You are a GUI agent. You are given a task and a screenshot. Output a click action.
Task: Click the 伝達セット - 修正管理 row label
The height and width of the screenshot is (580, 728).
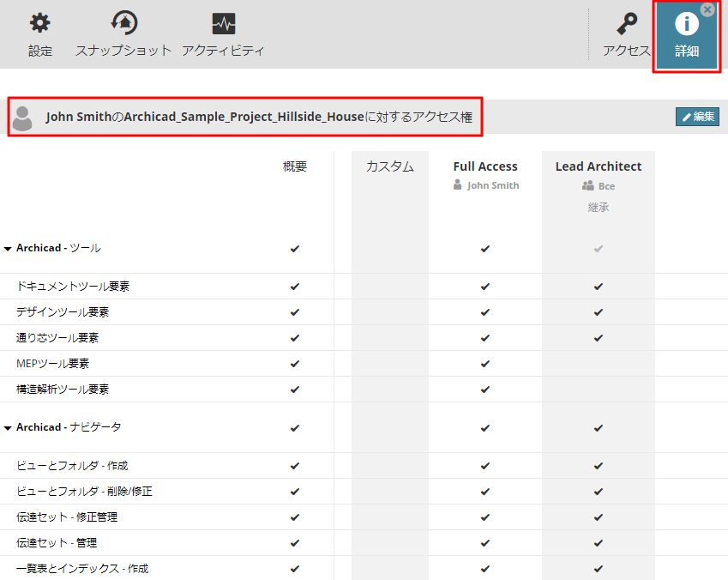67,517
